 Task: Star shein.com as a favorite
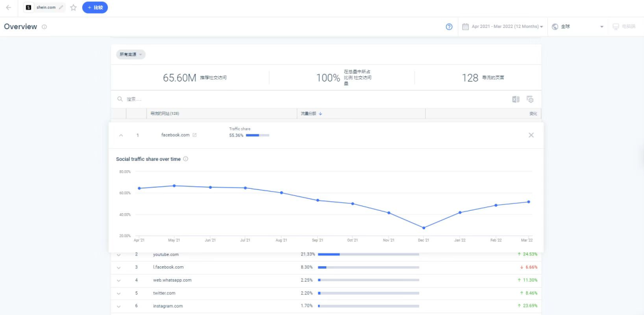73,8
